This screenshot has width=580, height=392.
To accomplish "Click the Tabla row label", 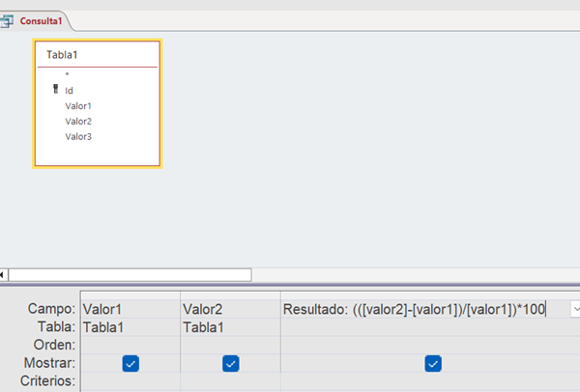I will click(x=56, y=326).
